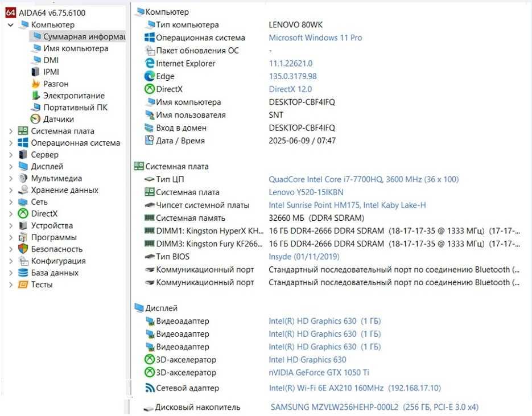532x416 pixels.
Task: Open the Microsoft Windows 11 Pro link
Action: [315, 38]
